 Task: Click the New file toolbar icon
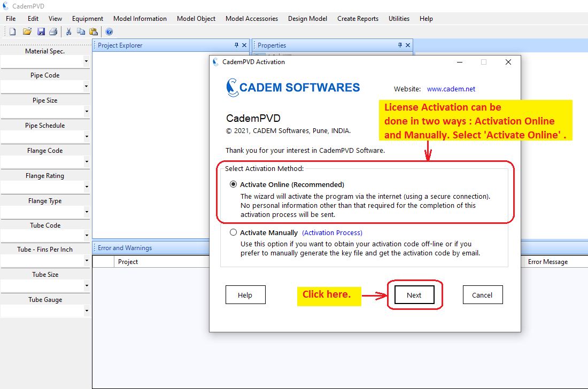tap(13, 32)
